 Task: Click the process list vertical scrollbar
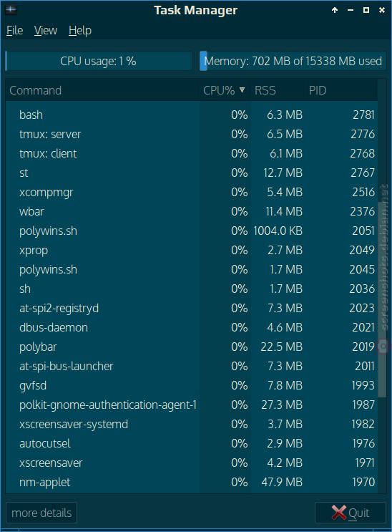pyautogui.click(x=382, y=286)
